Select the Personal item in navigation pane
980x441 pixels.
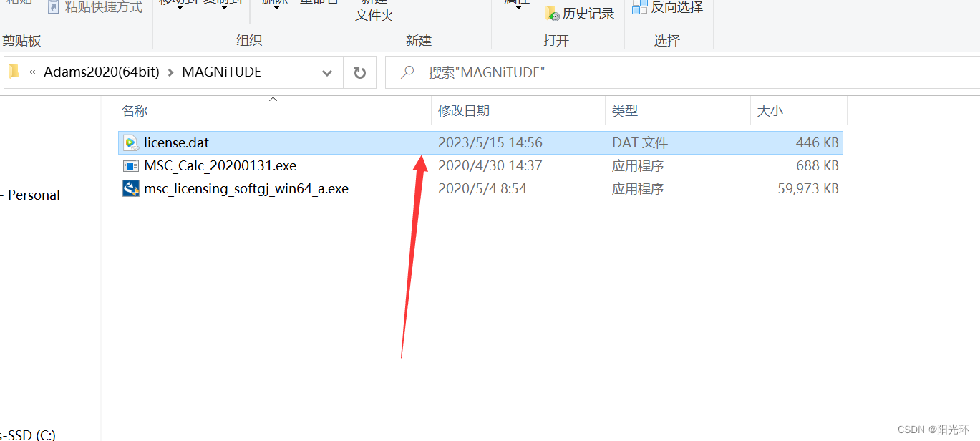click(34, 195)
